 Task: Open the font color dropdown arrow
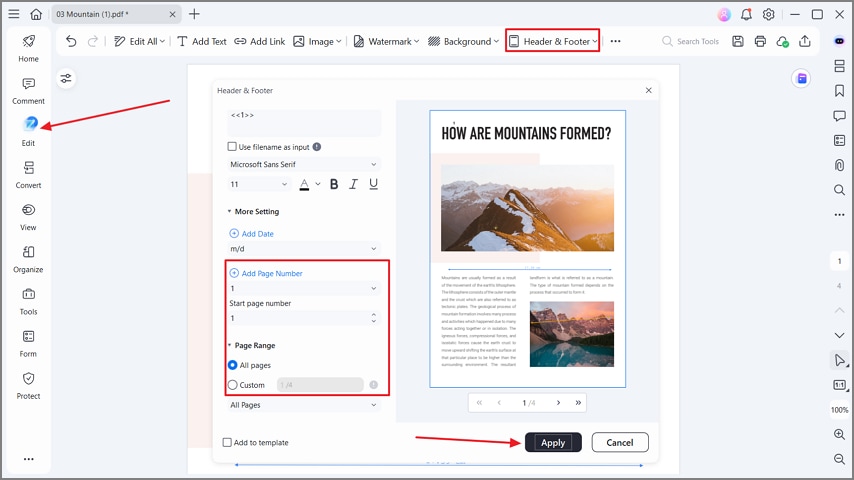coord(318,184)
